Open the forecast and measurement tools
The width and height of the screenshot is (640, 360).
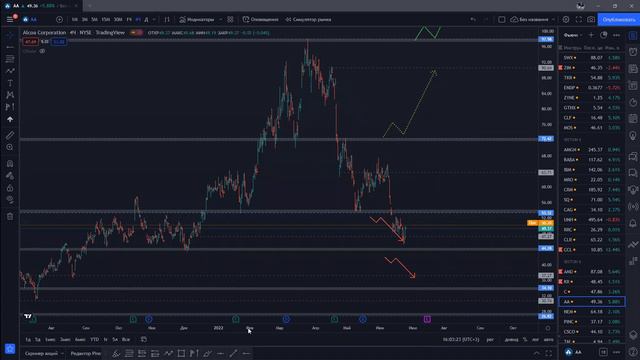pyautogui.click(x=10, y=107)
